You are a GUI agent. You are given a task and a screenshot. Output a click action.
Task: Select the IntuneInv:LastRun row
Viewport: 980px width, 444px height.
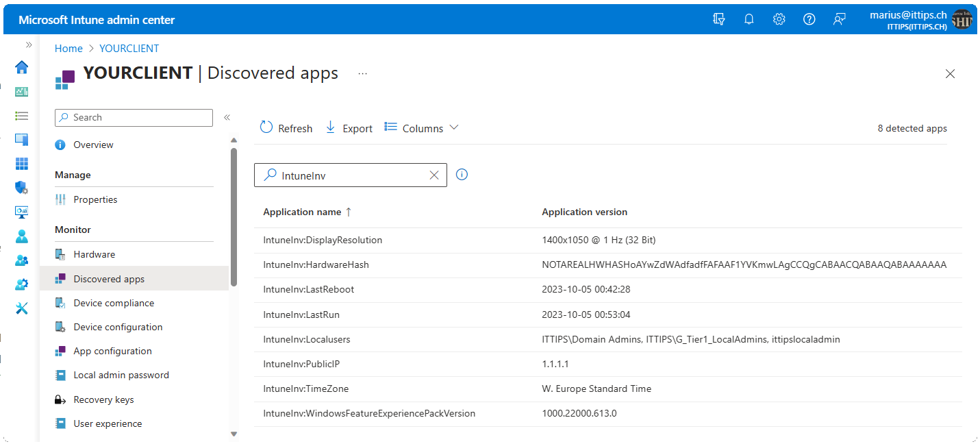(607, 314)
